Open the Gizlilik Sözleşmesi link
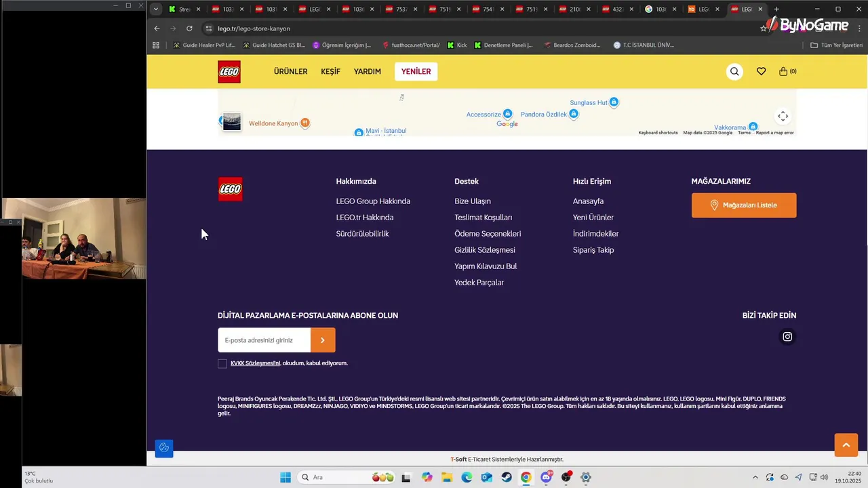 click(485, 250)
